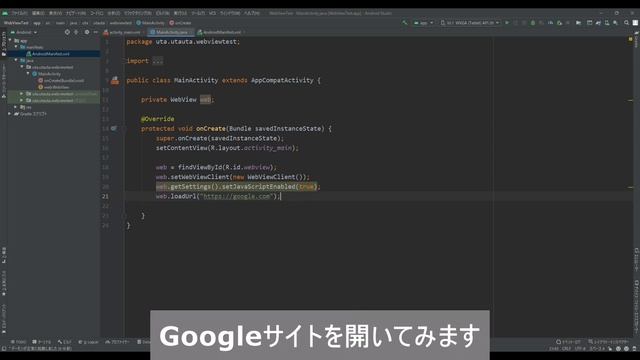Click the UTF-8 encoding status entry
This screenshot has height=360, width=640.
(x=580, y=349)
